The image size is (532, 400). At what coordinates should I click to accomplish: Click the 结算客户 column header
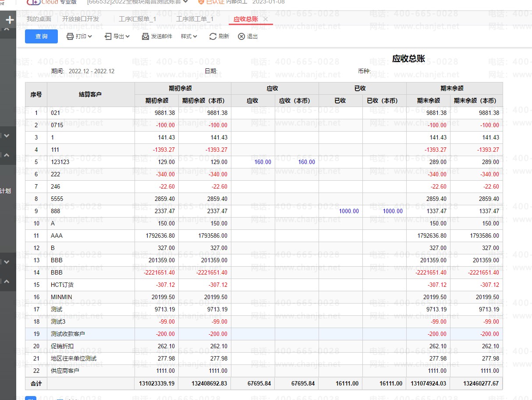coord(91,94)
